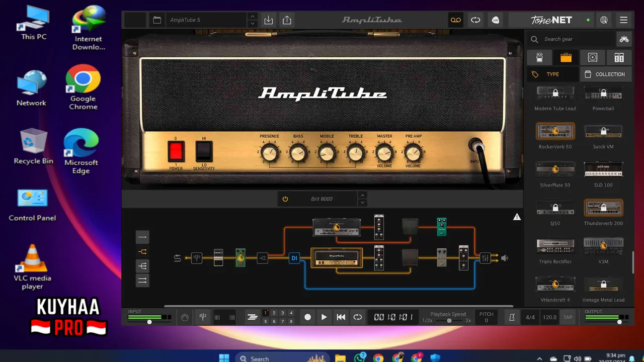
Task: Toggle loop playback in transport
Action: pyautogui.click(x=358, y=317)
